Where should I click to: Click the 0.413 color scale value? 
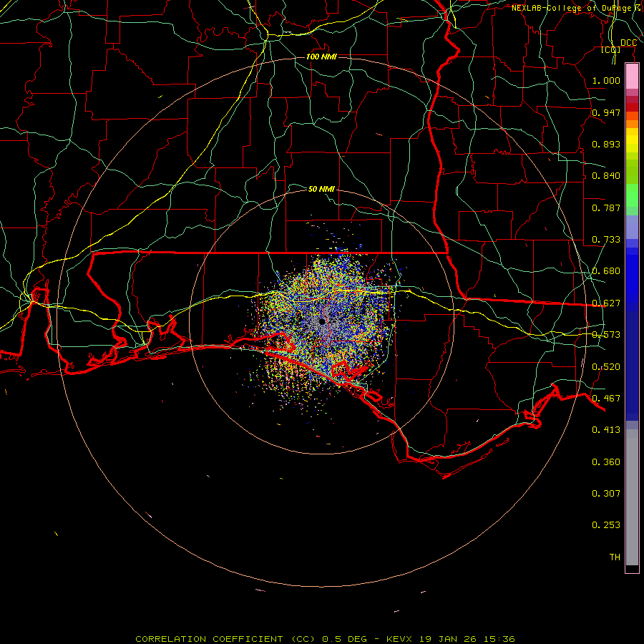click(x=606, y=430)
